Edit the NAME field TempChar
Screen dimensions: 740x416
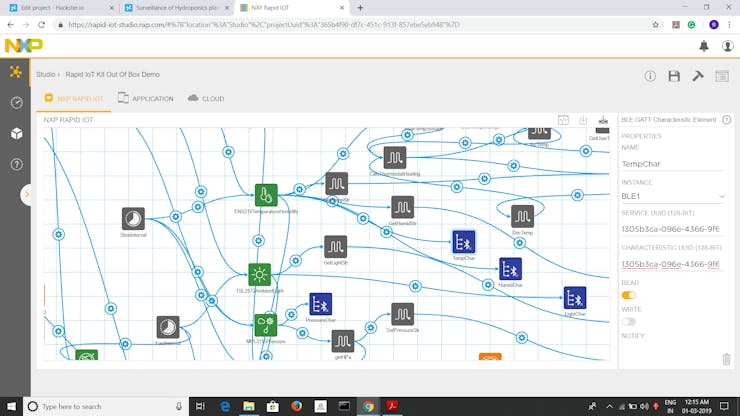click(673, 164)
